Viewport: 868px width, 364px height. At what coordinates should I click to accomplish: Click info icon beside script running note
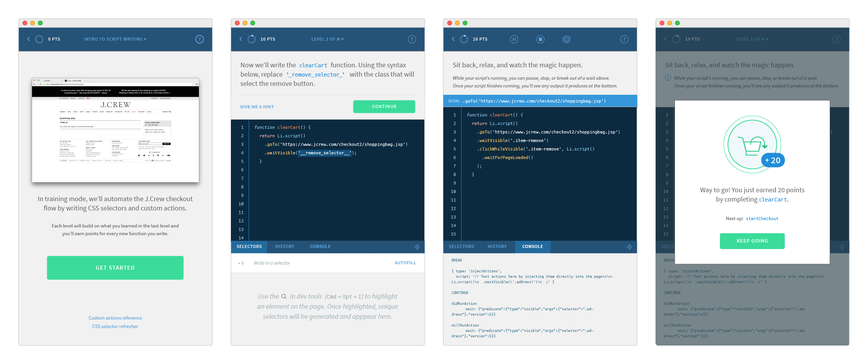coord(668,78)
